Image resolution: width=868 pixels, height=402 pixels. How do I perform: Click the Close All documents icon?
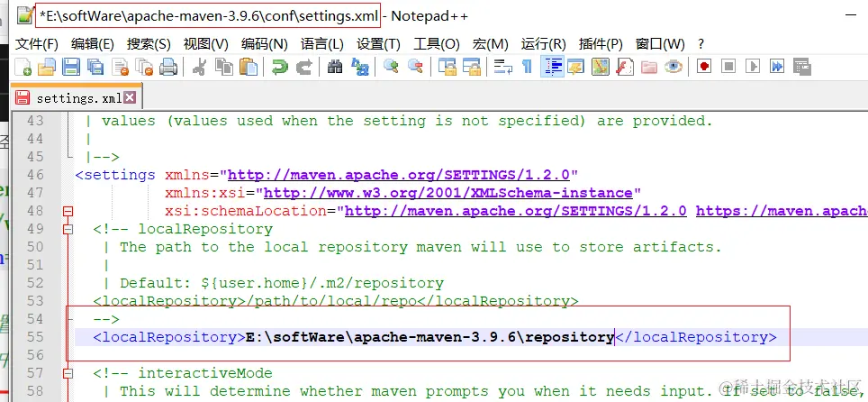point(144,67)
